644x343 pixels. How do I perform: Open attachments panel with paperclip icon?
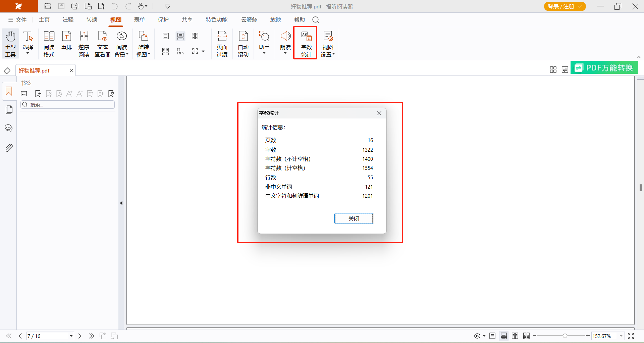pos(9,148)
